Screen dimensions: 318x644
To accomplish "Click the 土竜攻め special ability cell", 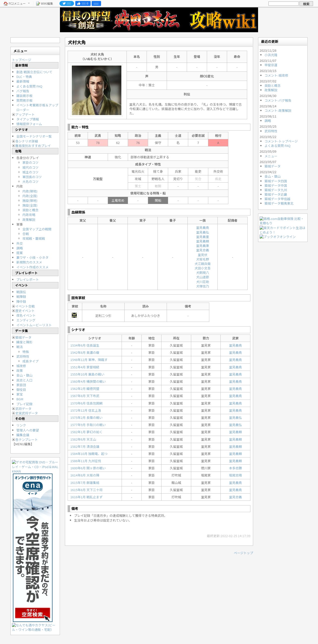I will click(x=118, y=200).
